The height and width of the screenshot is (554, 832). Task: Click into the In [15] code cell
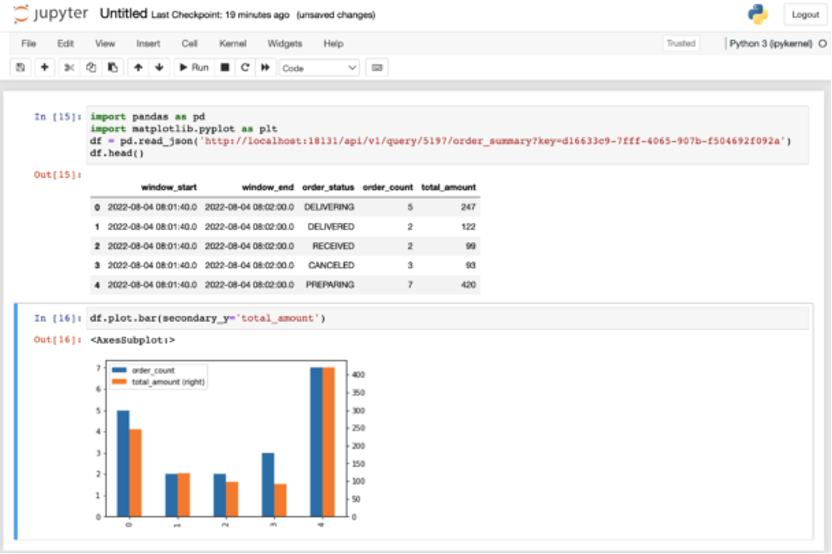(448, 135)
